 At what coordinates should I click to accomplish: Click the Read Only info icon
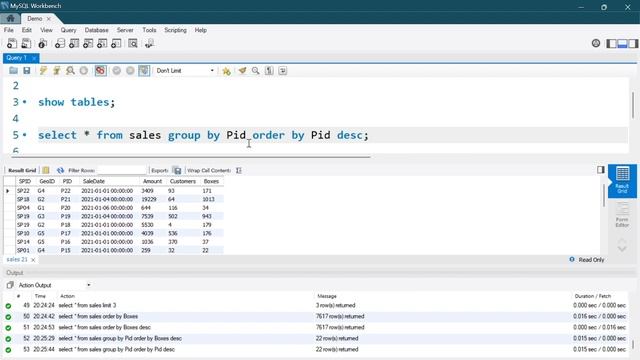point(572,259)
